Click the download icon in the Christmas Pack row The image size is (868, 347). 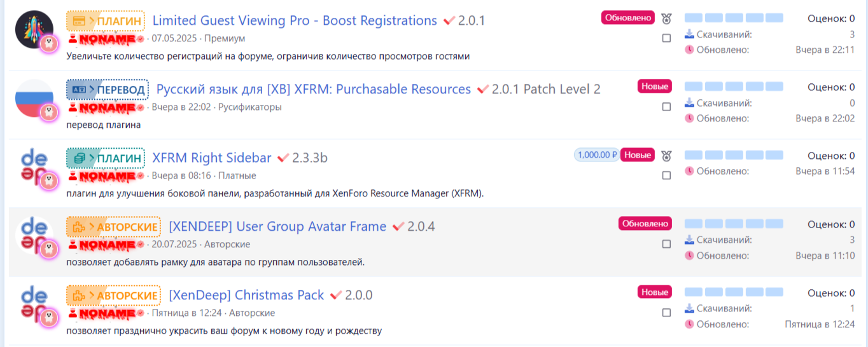click(689, 309)
